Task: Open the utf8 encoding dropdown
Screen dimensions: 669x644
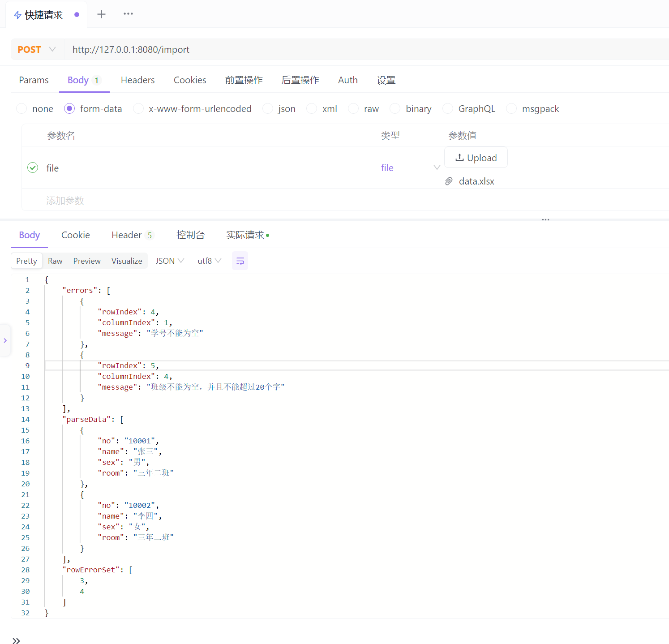Action: click(209, 261)
